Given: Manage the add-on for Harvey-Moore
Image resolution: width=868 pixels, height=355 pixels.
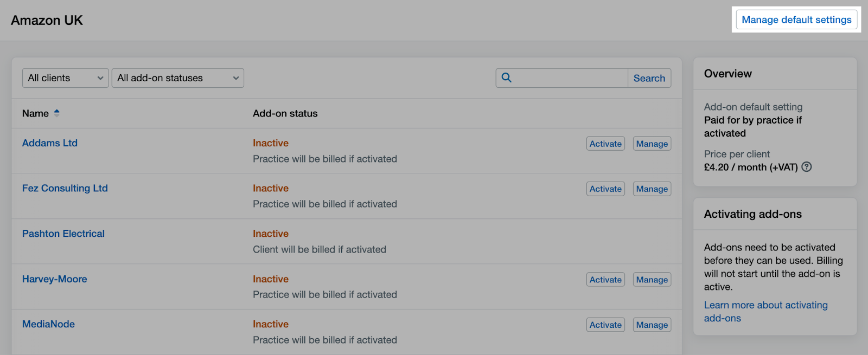Looking at the screenshot, I should click(x=652, y=279).
